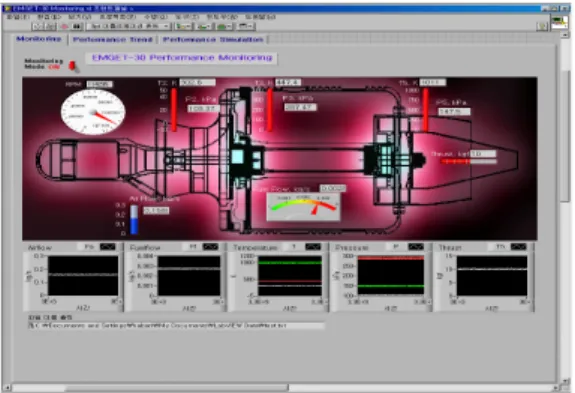This screenshot has width=575, height=393.
Task: Click the blue Air Flow tank indicator
Action: coord(134,219)
